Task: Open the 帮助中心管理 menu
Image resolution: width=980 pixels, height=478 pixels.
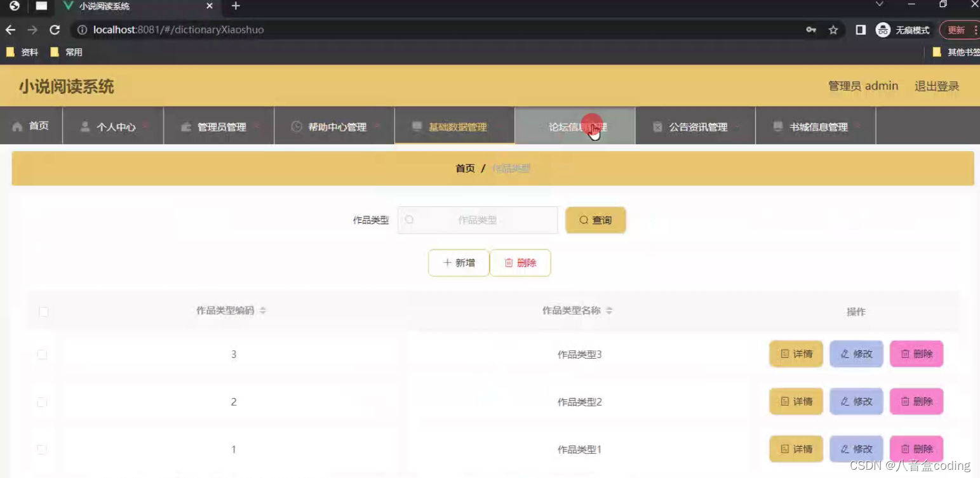Action: tap(335, 126)
